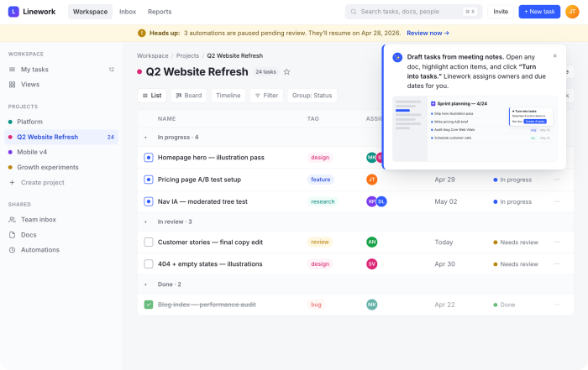Open My tasks in sidebar
The height and width of the screenshot is (370, 588).
coord(34,69)
